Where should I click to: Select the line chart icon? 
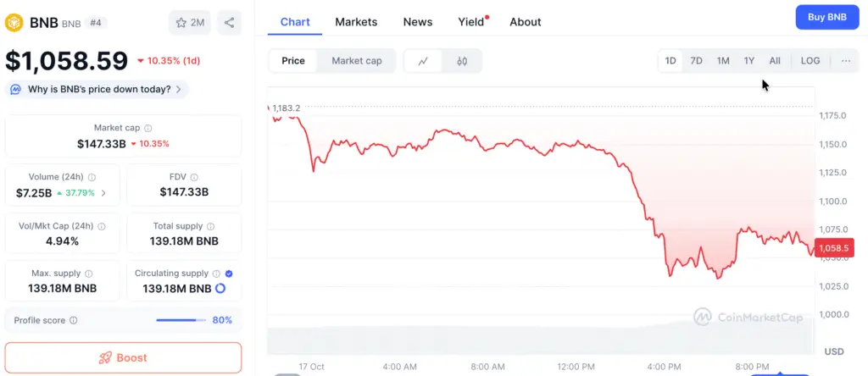[423, 61]
